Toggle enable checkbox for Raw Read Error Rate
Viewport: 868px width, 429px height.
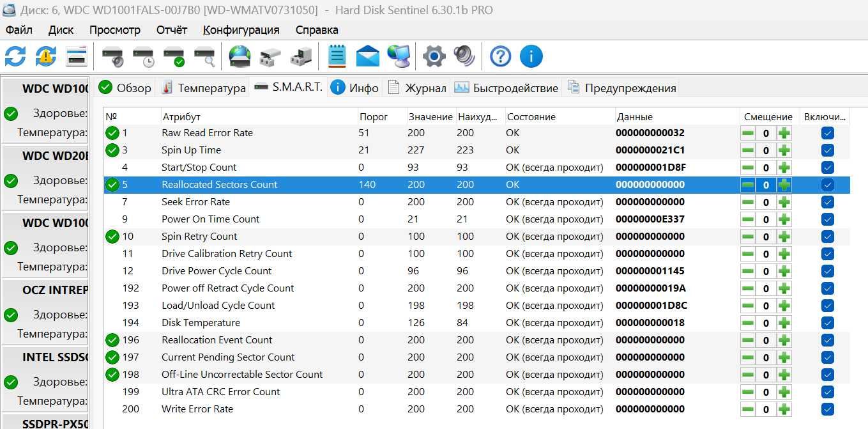click(828, 133)
